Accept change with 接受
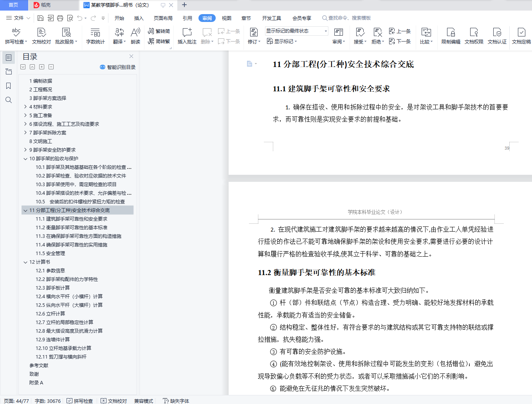The height and width of the screenshot is (404, 532). (360, 36)
